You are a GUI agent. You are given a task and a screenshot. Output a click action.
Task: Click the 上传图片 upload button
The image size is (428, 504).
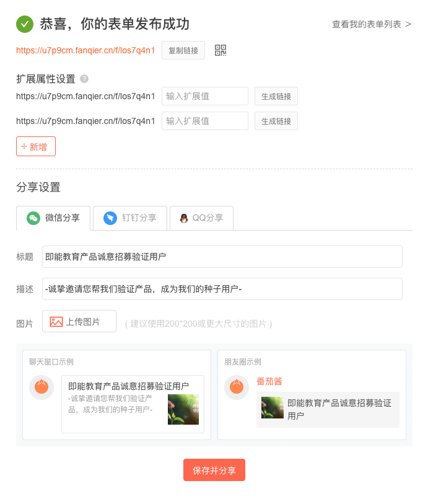click(x=79, y=321)
